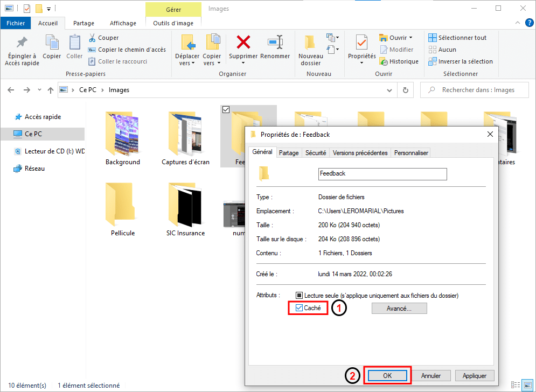
Task: Open Lecteur de CD (I:) drive
Action: [x=49, y=151]
